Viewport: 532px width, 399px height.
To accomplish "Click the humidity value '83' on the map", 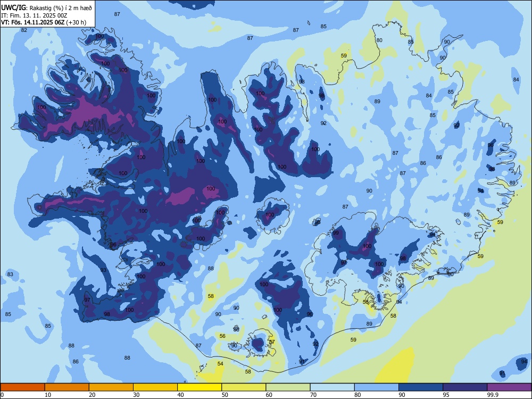I will [x=10, y=274].
